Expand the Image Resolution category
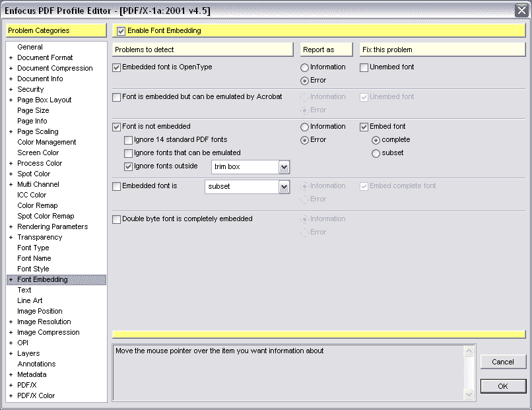This screenshot has width=532, height=410. [x=11, y=322]
